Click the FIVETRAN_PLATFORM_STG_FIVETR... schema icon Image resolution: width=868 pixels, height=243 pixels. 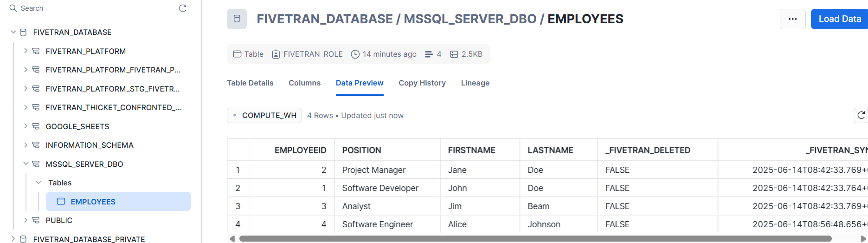(x=36, y=89)
